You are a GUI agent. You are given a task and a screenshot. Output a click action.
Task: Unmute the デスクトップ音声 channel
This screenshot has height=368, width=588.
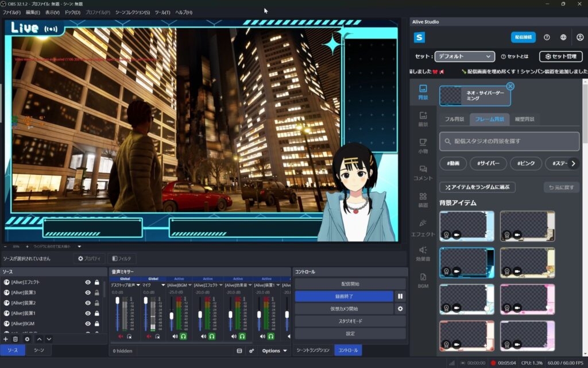point(121,336)
